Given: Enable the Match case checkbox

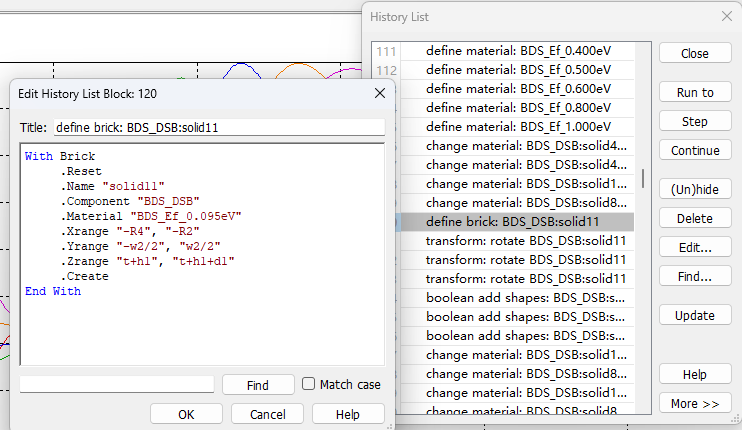Looking at the screenshot, I should pyautogui.click(x=308, y=384).
